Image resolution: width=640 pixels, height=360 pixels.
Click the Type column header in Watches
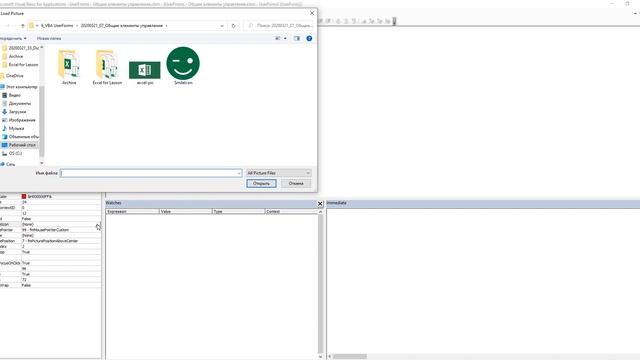pos(238,211)
